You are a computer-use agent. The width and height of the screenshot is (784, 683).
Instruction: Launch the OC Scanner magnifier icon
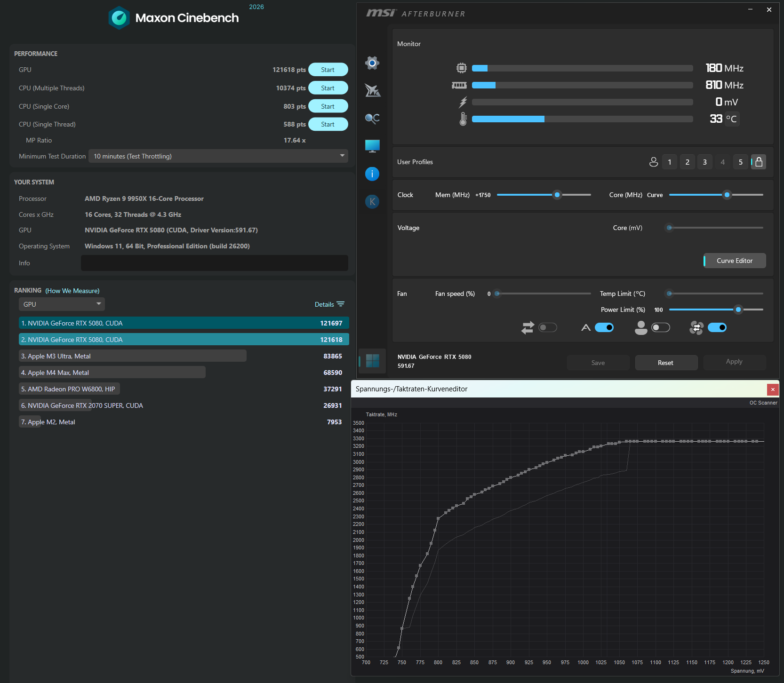372,119
